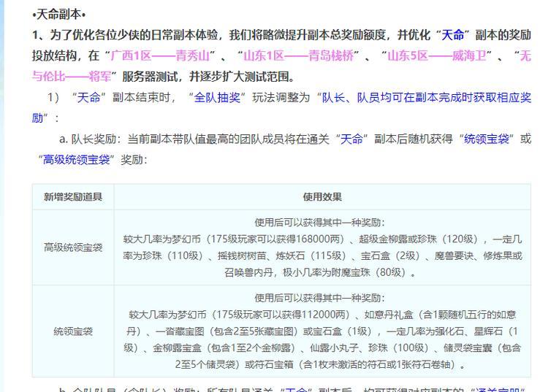Click the "金柳露宝盒" text
559x392 pixels.
[x=177, y=347]
